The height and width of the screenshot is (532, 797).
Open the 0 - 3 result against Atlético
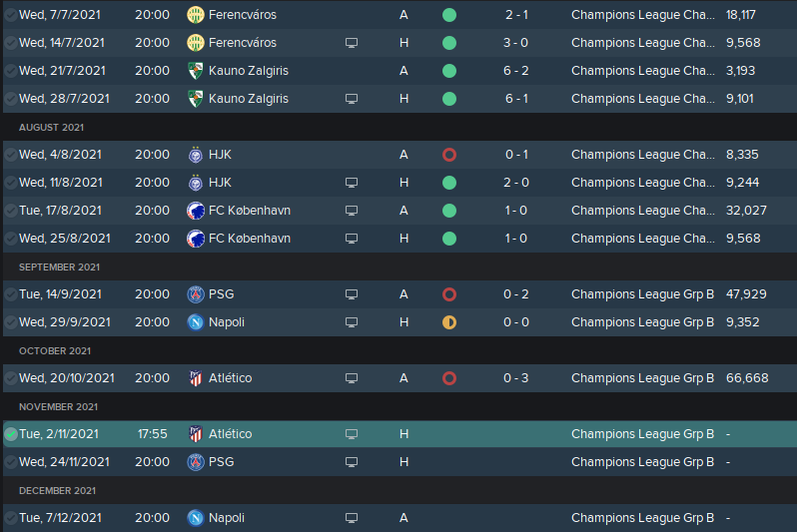pos(516,378)
